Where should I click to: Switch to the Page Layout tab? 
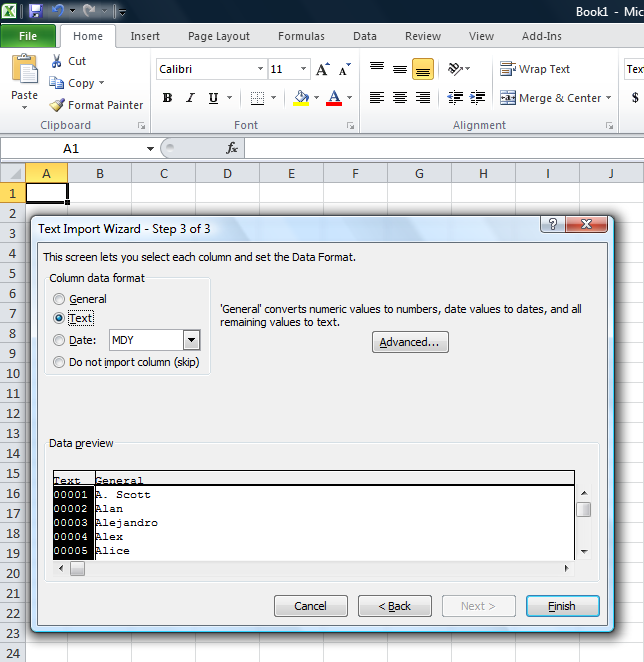pyautogui.click(x=219, y=36)
